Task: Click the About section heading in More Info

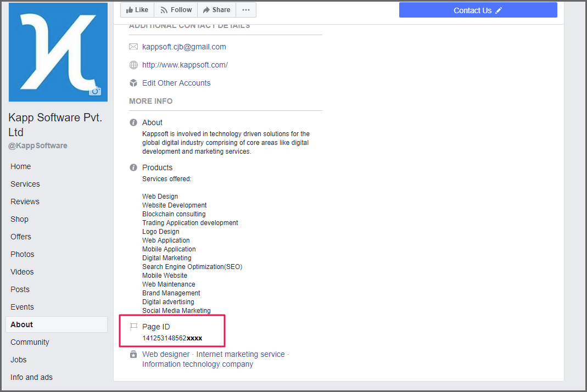Action: pos(152,122)
